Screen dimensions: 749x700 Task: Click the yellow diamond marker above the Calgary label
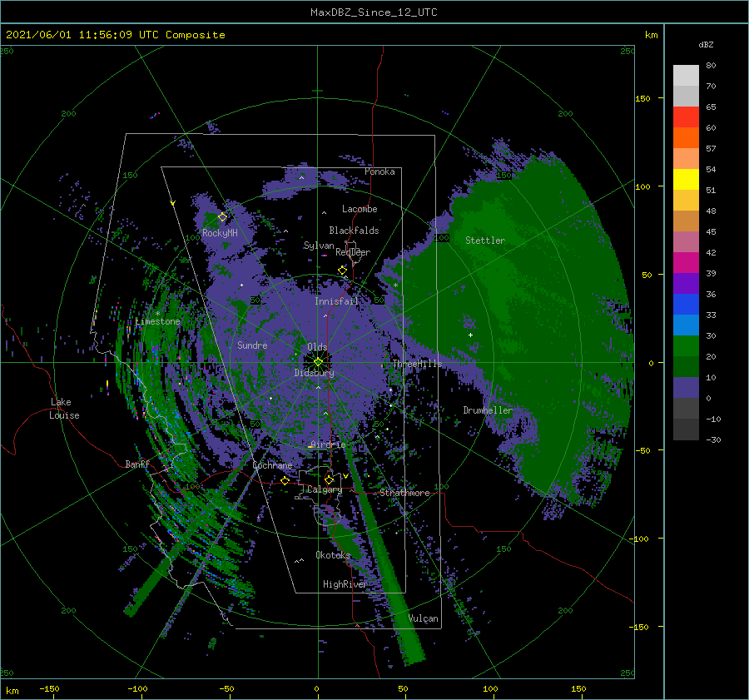point(329,479)
